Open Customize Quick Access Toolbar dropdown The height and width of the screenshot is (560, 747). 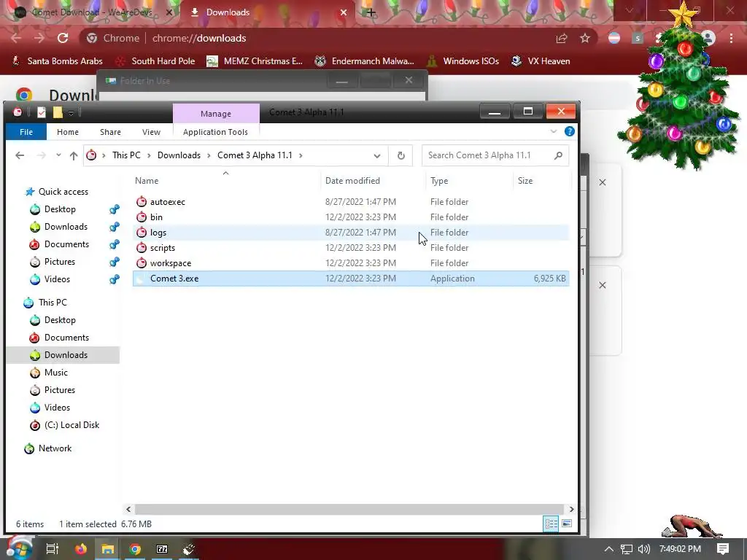(x=71, y=113)
